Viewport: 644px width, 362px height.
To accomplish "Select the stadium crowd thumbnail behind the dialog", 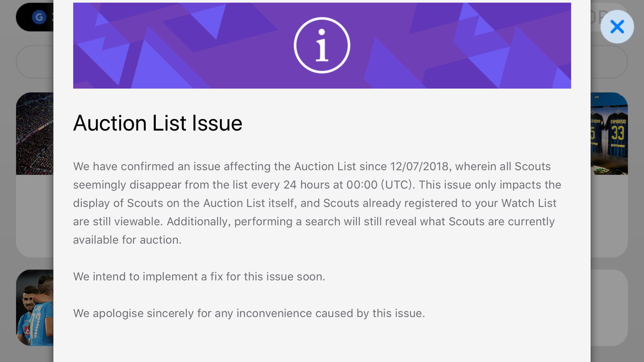I will pos(35,134).
